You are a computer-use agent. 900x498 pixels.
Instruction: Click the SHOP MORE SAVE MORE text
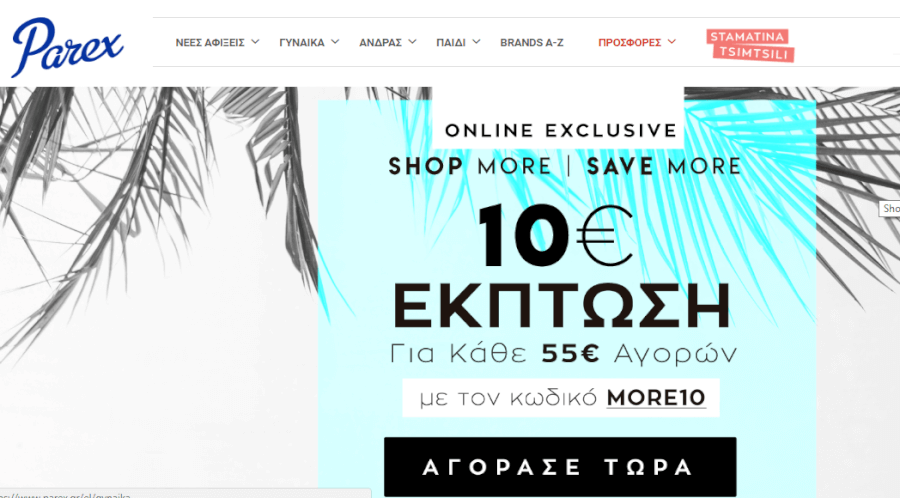tap(565, 166)
